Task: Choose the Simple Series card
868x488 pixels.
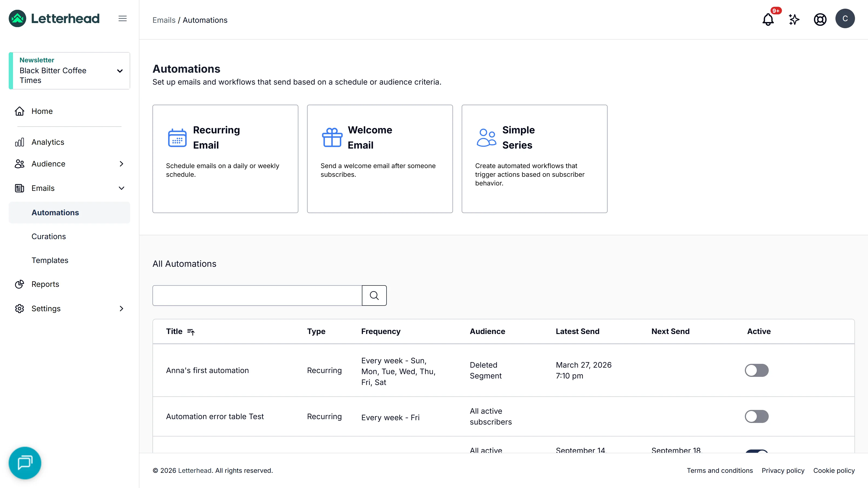Action: click(x=534, y=159)
